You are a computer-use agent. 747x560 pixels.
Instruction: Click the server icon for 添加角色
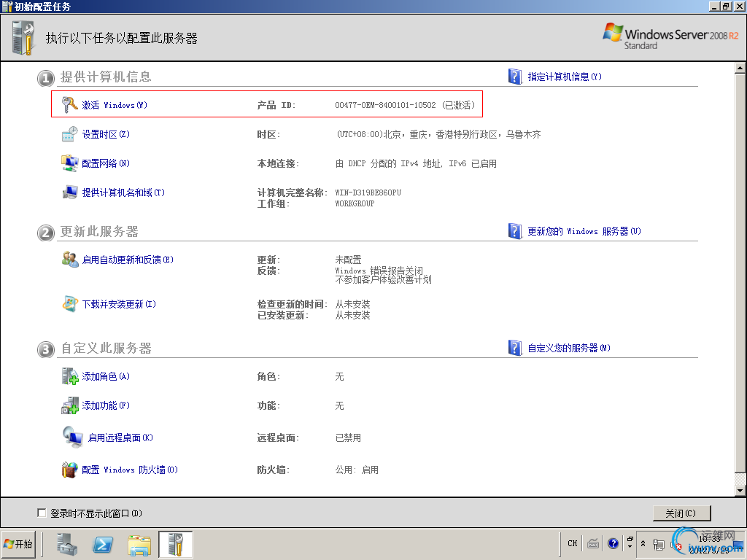pyautogui.click(x=69, y=376)
